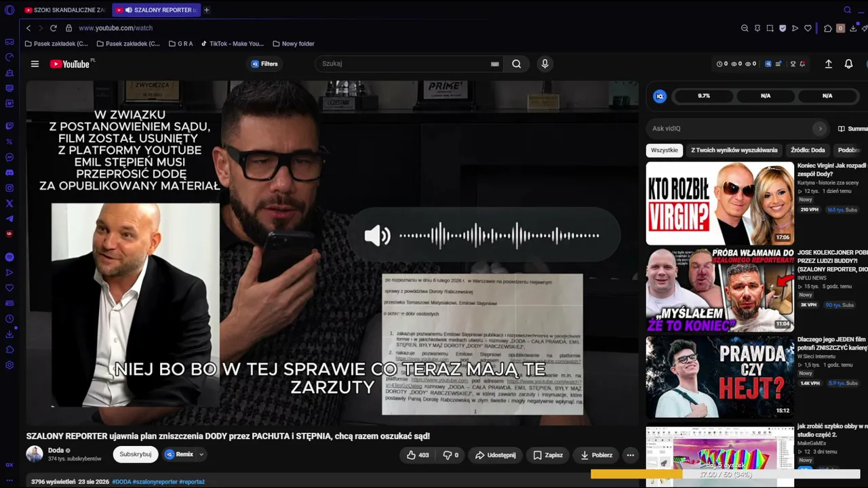Go back to the previous page

(x=28, y=28)
